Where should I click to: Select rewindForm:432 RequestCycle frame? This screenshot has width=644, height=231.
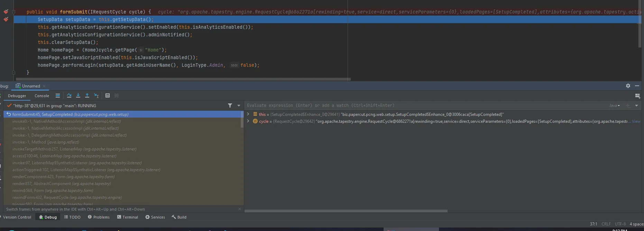click(x=122, y=197)
